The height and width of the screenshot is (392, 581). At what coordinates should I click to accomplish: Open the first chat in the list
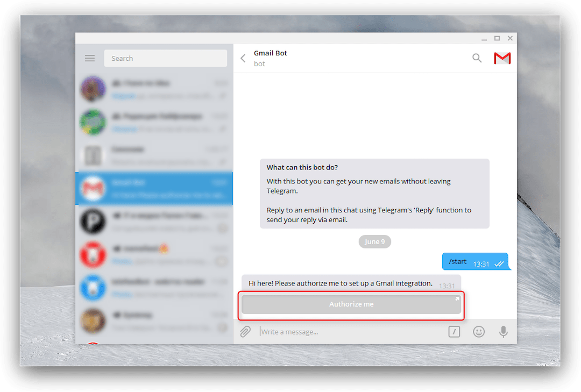point(154,89)
